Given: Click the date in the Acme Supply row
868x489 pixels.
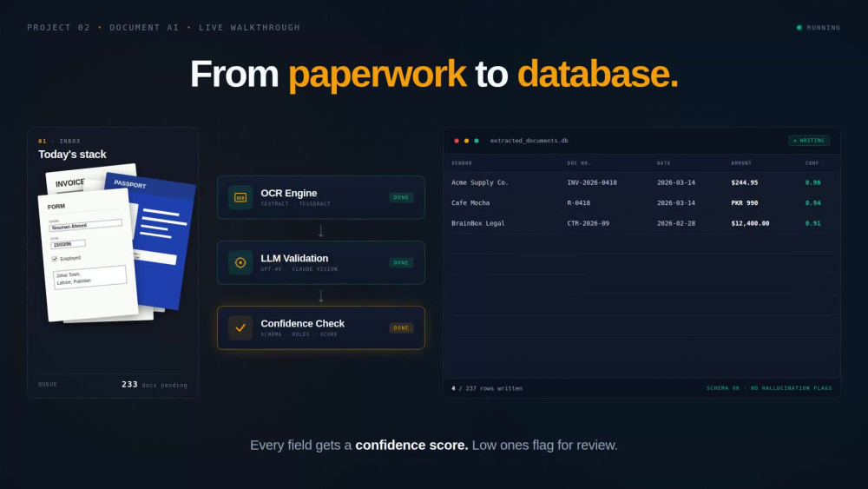Looking at the screenshot, I should [676, 182].
